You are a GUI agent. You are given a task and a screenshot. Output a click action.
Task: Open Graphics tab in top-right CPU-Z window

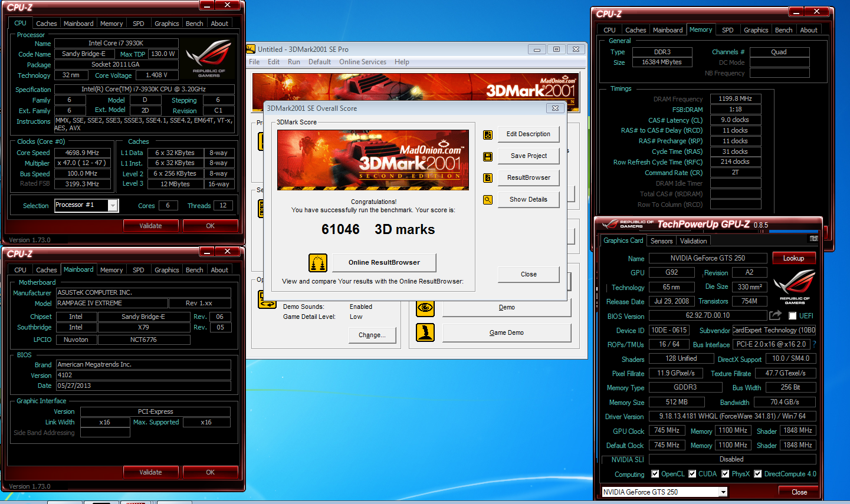[x=756, y=30]
